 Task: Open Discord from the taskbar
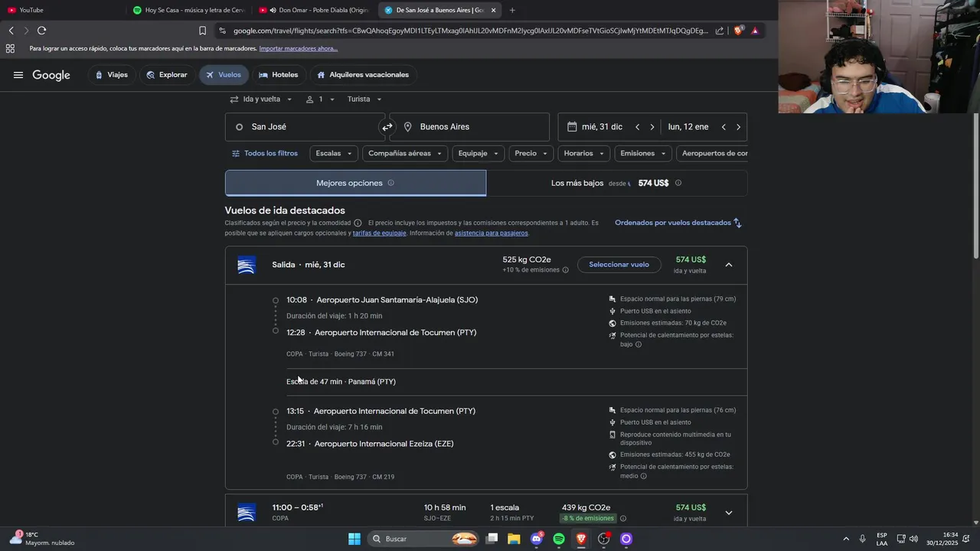[537, 539]
